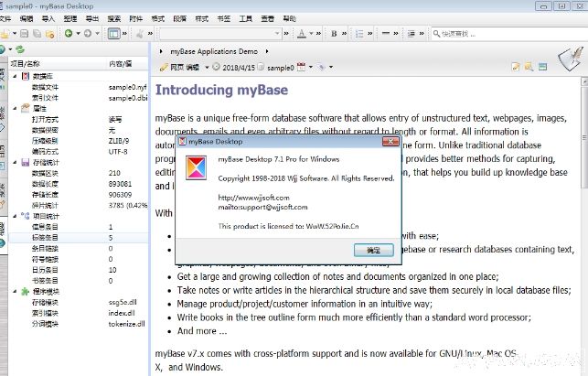Screen dimensions: 588x376
Task: Click the myBase Applications Demo breadcrumb
Action: (214, 51)
